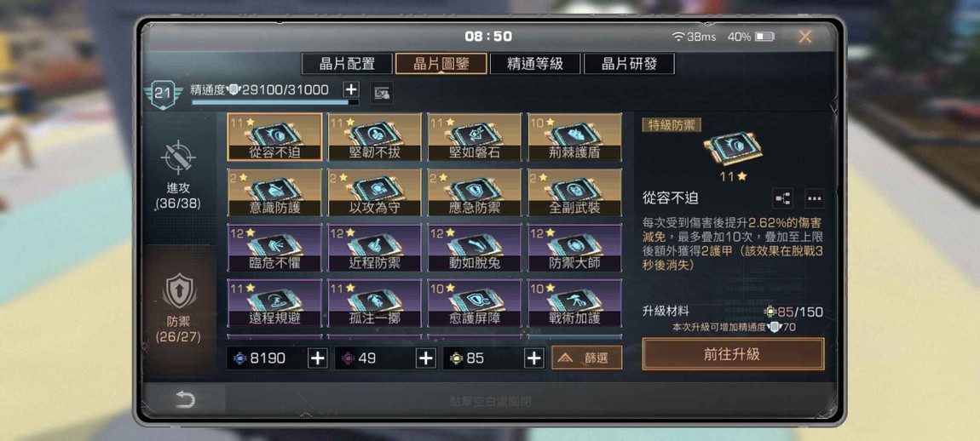
Task: Select the 防禦 defense shield category
Action: coord(179,292)
